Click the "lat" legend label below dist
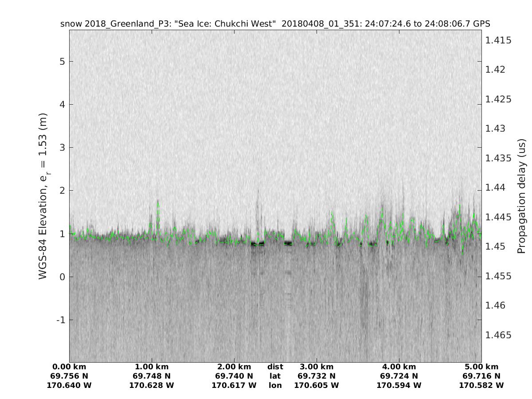The image size is (532, 399). click(275, 376)
